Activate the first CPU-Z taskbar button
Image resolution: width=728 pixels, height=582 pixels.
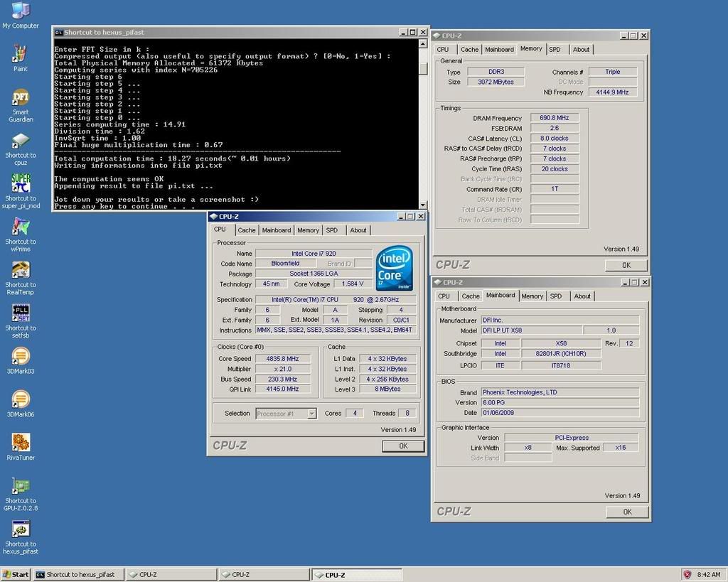click(x=171, y=575)
